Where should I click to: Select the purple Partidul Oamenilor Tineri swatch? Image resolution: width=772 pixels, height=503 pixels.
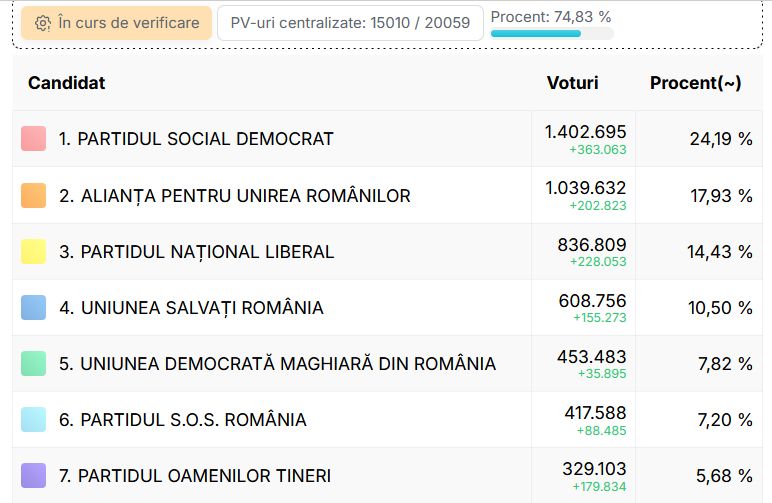click(x=33, y=476)
